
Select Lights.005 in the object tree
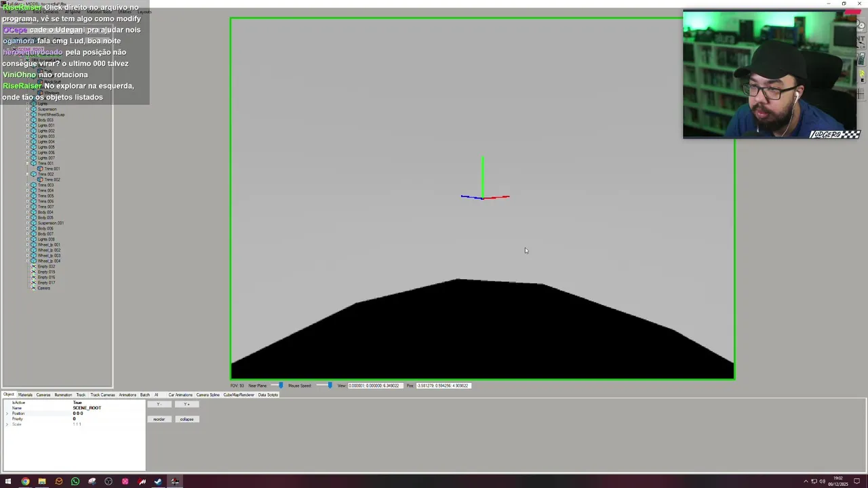46,147
